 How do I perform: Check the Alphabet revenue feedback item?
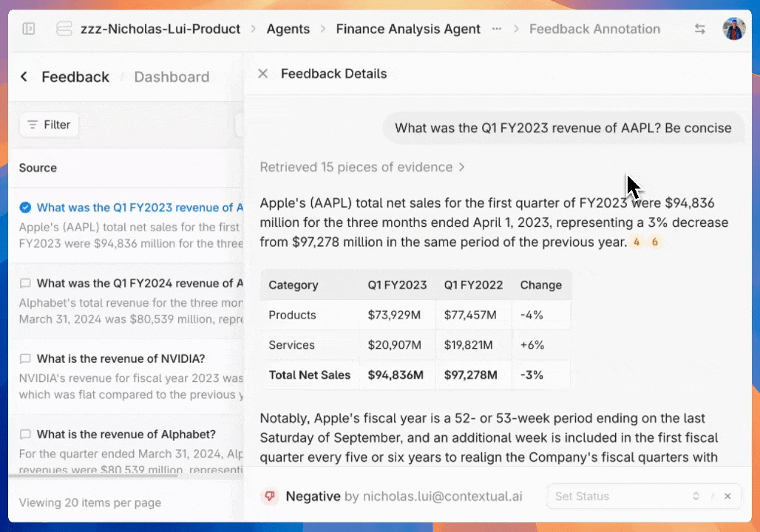pyautogui.click(x=25, y=434)
